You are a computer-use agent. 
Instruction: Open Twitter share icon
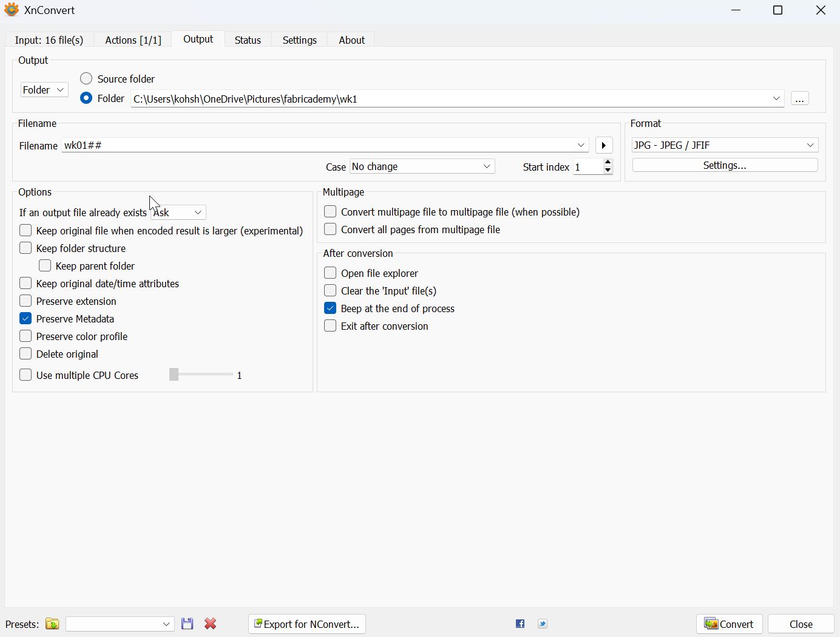pos(543,624)
